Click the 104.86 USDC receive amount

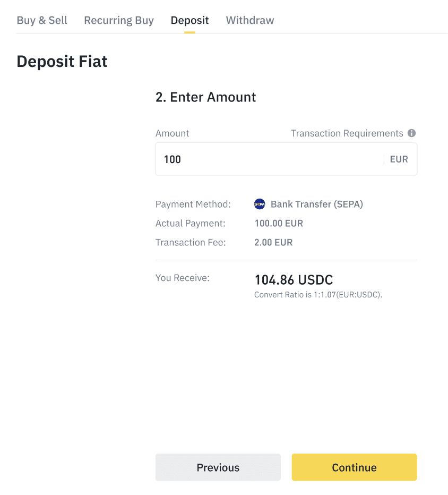(x=294, y=280)
